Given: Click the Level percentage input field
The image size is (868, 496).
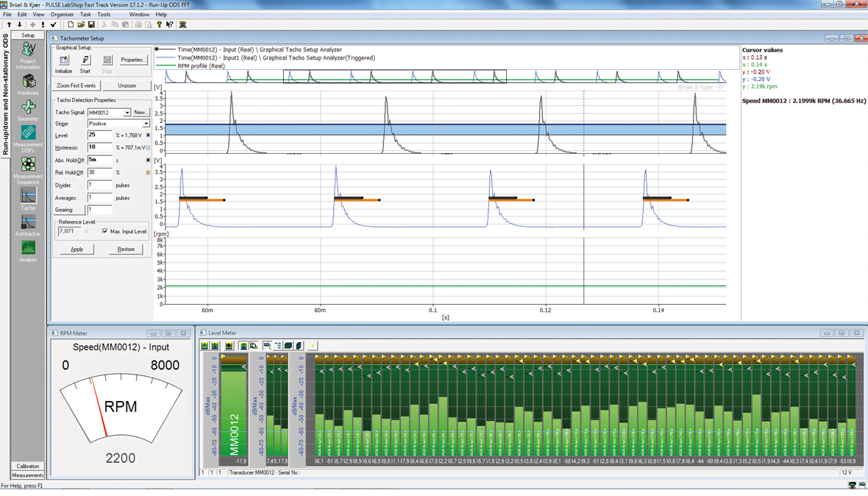Looking at the screenshot, I should tap(99, 135).
